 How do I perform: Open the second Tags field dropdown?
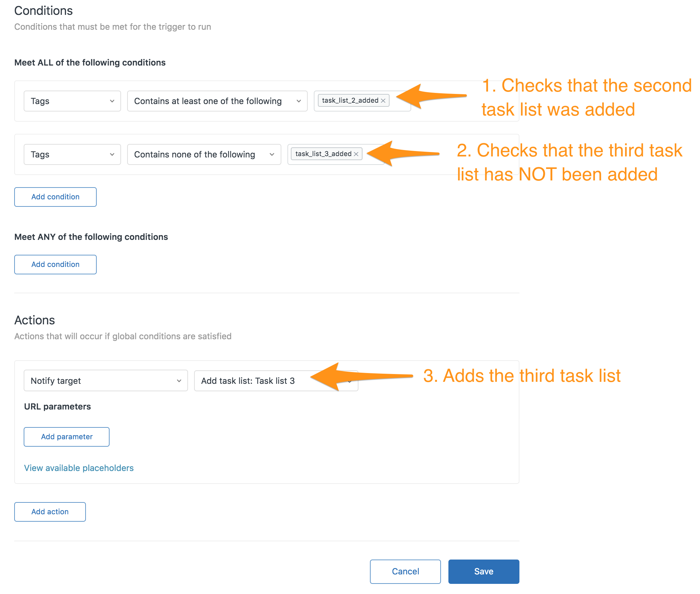pos(72,154)
